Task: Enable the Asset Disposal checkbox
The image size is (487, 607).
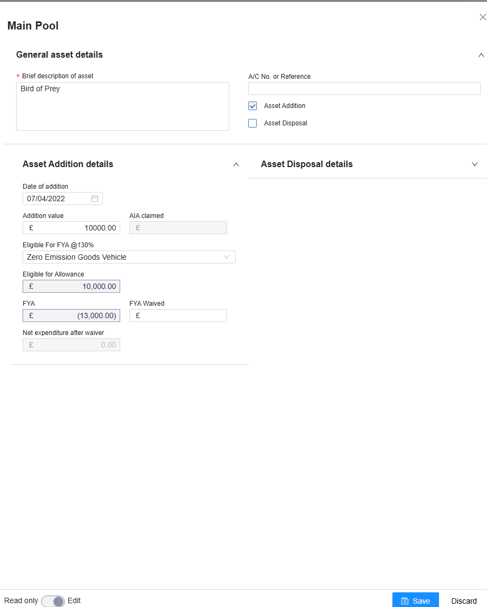Action: pyautogui.click(x=252, y=123)
